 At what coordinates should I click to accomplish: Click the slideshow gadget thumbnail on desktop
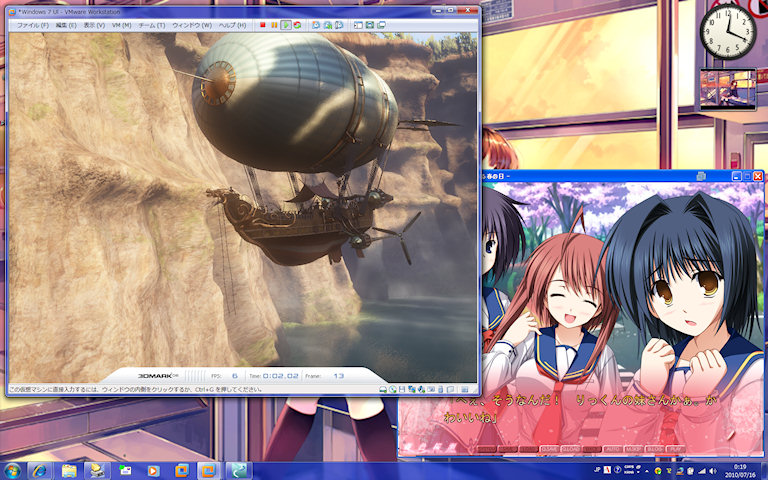[x=728, y=88]
